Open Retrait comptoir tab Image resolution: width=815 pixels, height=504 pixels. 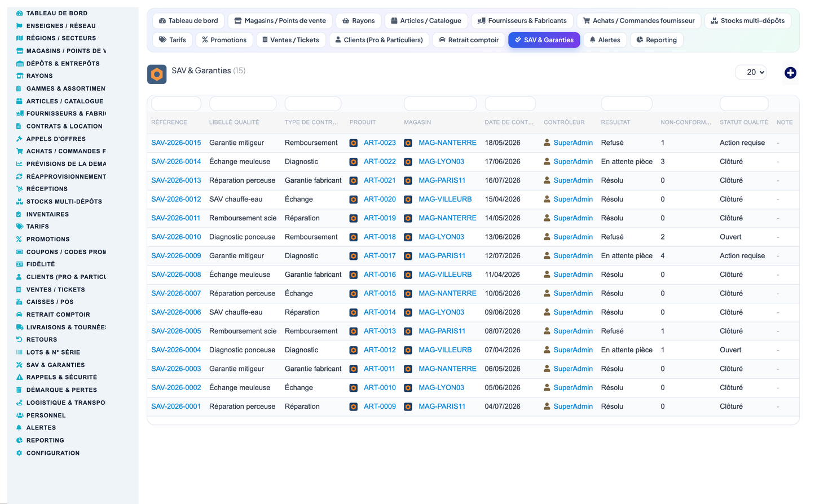(469, 40)
